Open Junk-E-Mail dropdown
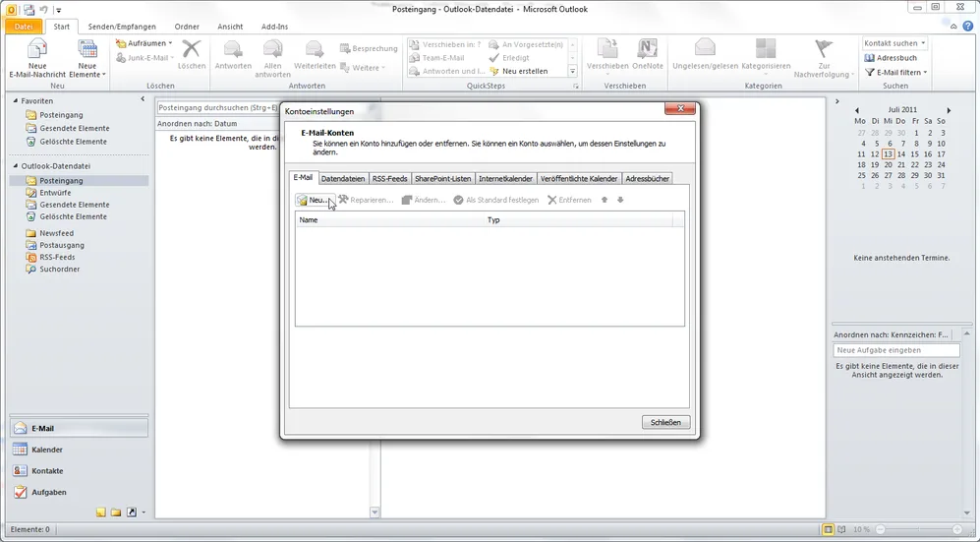Screen dimensions: 980x542 tap(145, 58)
